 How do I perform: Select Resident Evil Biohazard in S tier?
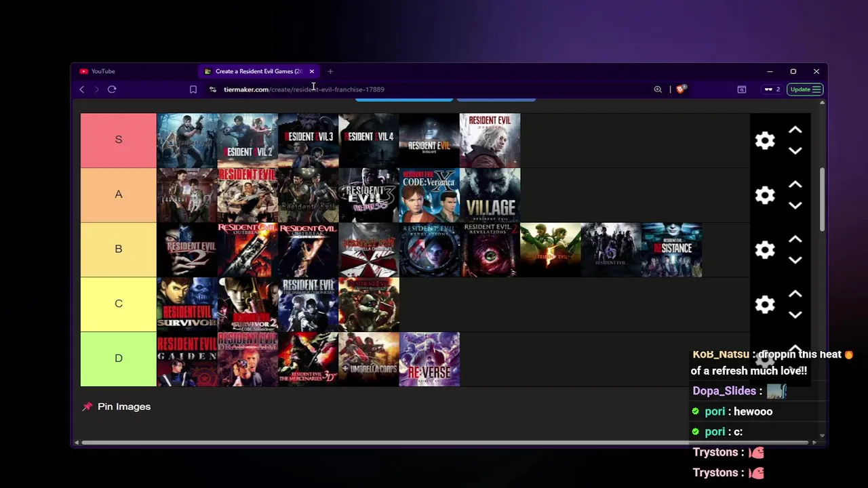pyautogui.click(x=429, y=140)
